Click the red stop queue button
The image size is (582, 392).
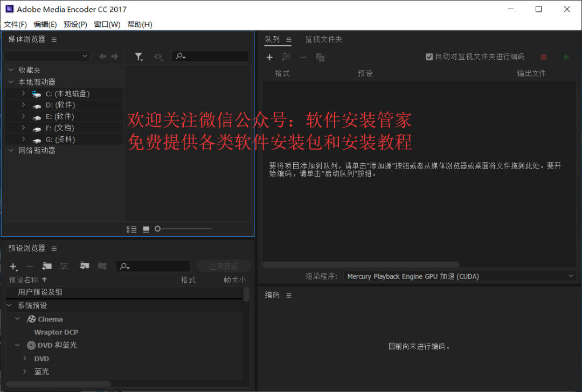pos(543,57)
